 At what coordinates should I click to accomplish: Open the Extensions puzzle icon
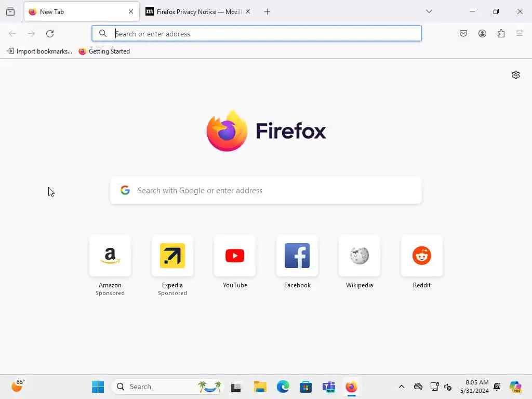coord(501,33)
